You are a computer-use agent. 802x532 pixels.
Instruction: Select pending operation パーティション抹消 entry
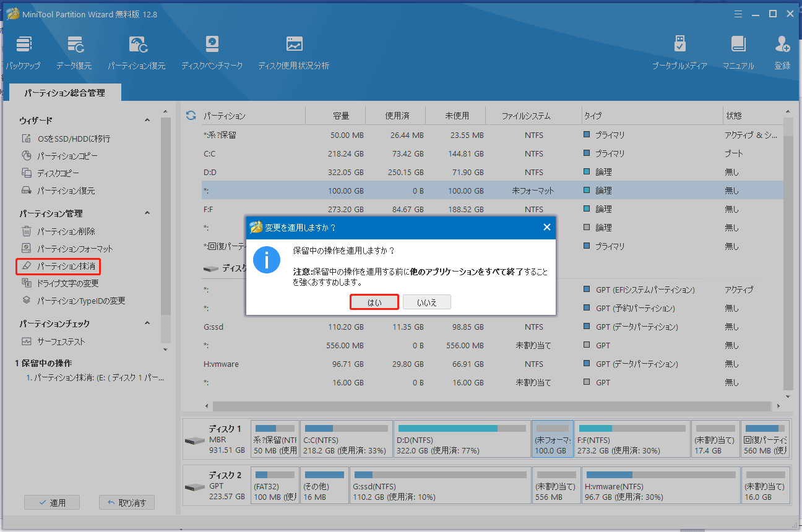[x=95, y=377]
